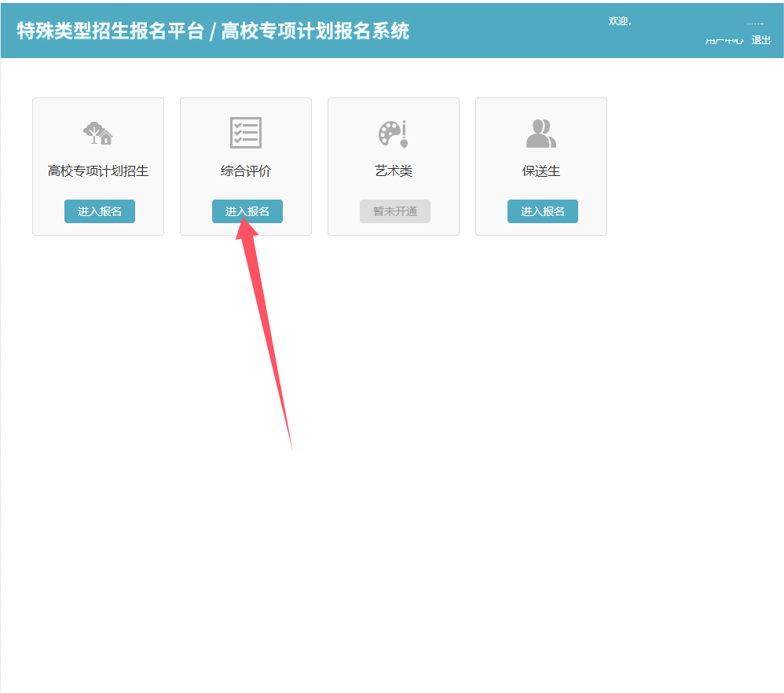Image resolution: width=784 pixels, height=693 pixels.
Task: Enter registration for 高校专项计划招生
Action: 99,211
